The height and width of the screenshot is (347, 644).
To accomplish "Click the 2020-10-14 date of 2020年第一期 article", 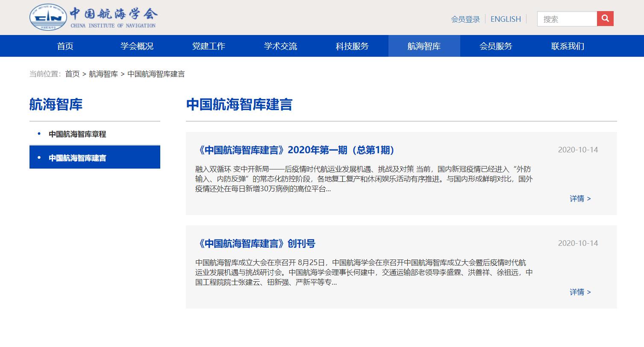I will click(578, 150).
